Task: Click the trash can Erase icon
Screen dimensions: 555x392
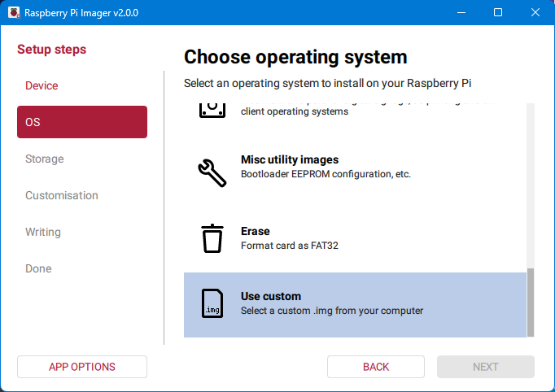Action: click(x=212, y=238)
